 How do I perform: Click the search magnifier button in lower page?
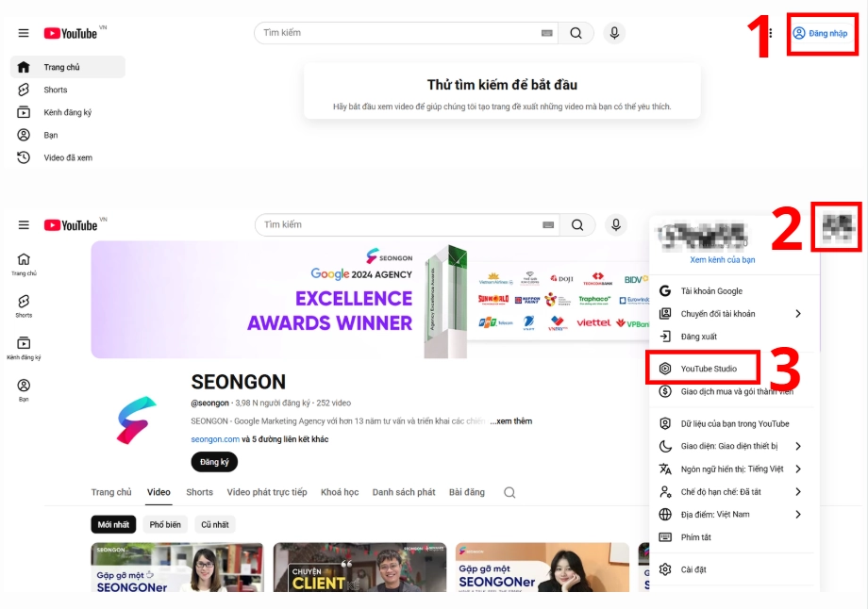pyautogui.click(x=577, y=225)
